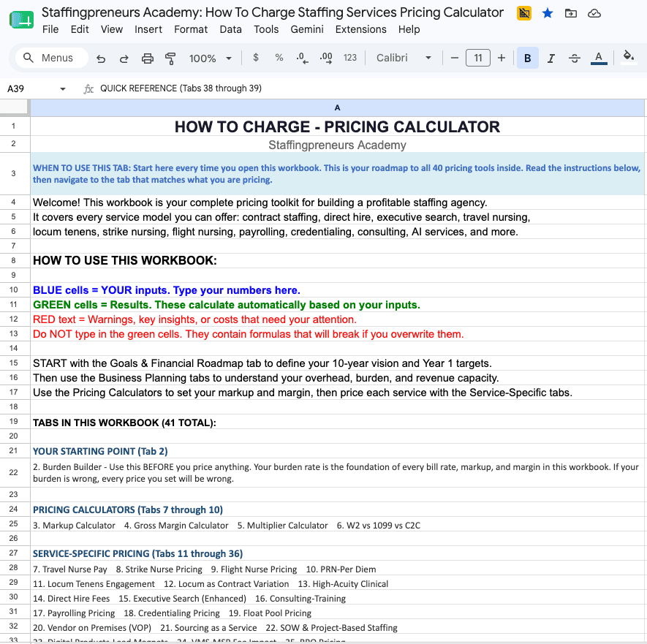
Task: Open the View menu
Action: click(x=112, y=29)
